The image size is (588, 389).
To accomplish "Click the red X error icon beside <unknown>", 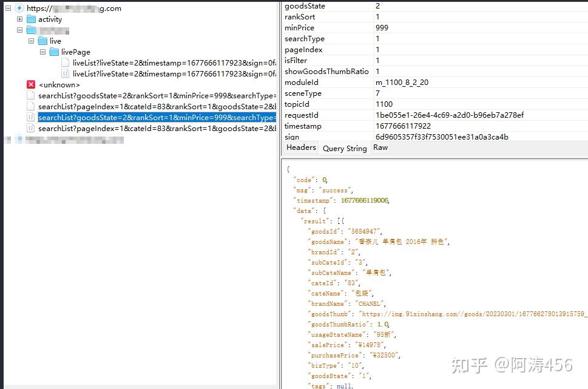I will click(30, 84).
